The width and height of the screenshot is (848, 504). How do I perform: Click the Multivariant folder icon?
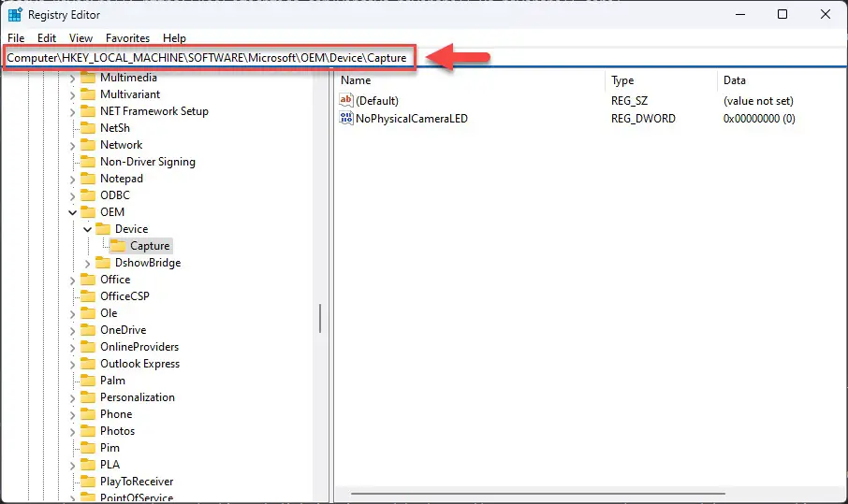pos(88,94)
